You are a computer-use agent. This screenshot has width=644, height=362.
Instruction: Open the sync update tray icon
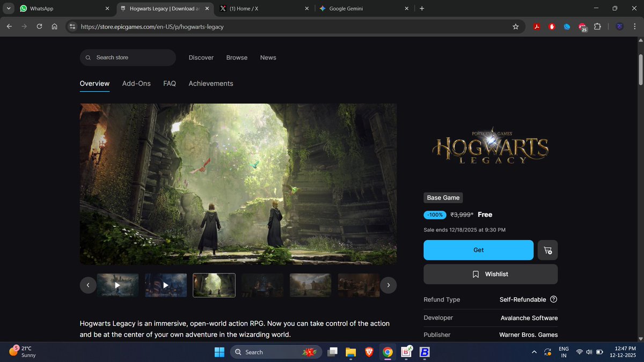(x=547, y=352)
